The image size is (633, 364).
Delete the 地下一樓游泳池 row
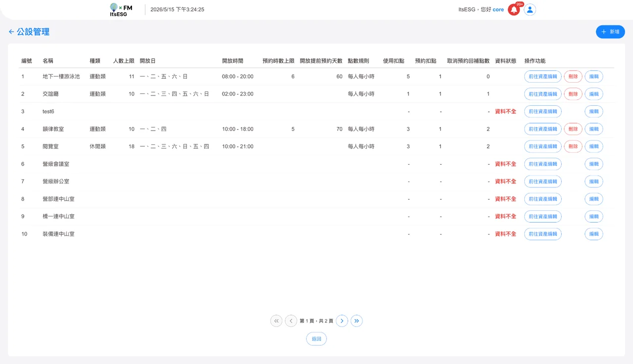(573, 77)
